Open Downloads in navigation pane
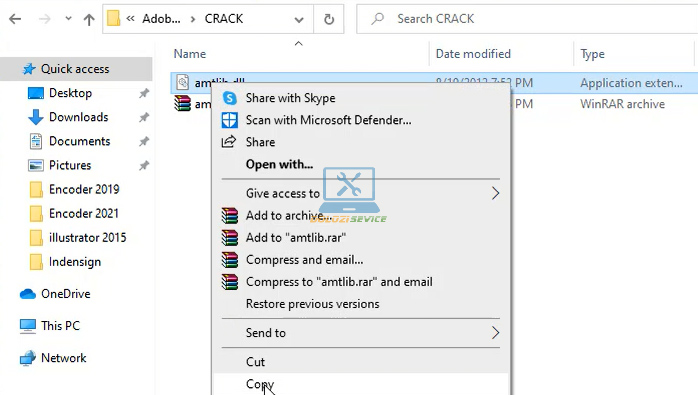Viewport: 698px width, 395px height. click(x=78, y=117)
